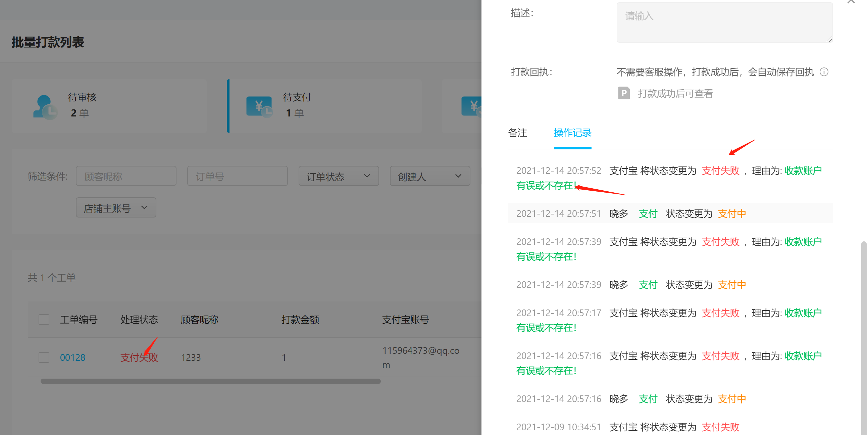The width and height of the screenshot is (868, 435).
Task: Open the 创建人 dropdown
Action: [430, 176]
